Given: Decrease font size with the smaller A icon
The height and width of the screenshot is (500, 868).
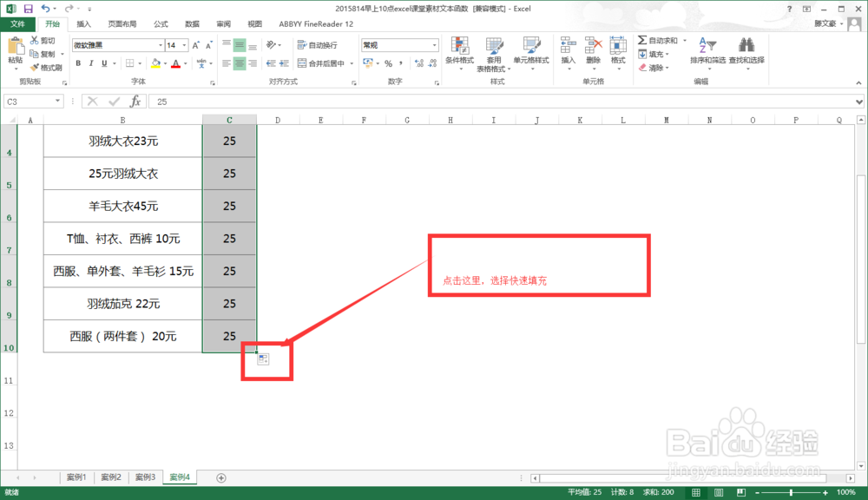Looking at the screenshot, I should (x=208, y=45).
